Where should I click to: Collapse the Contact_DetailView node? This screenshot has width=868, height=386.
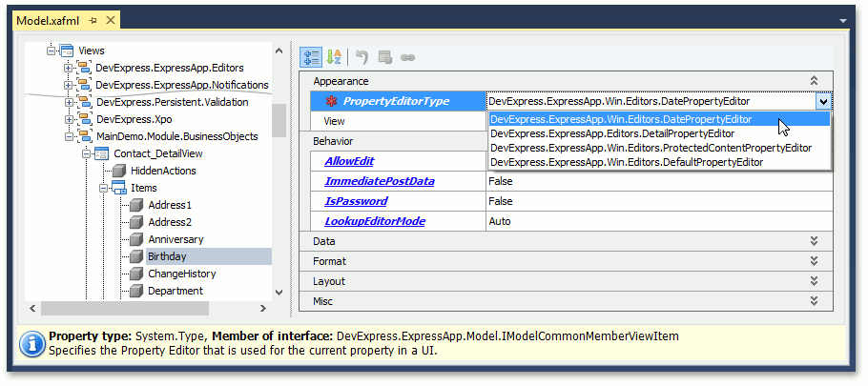tap(86, 153)
